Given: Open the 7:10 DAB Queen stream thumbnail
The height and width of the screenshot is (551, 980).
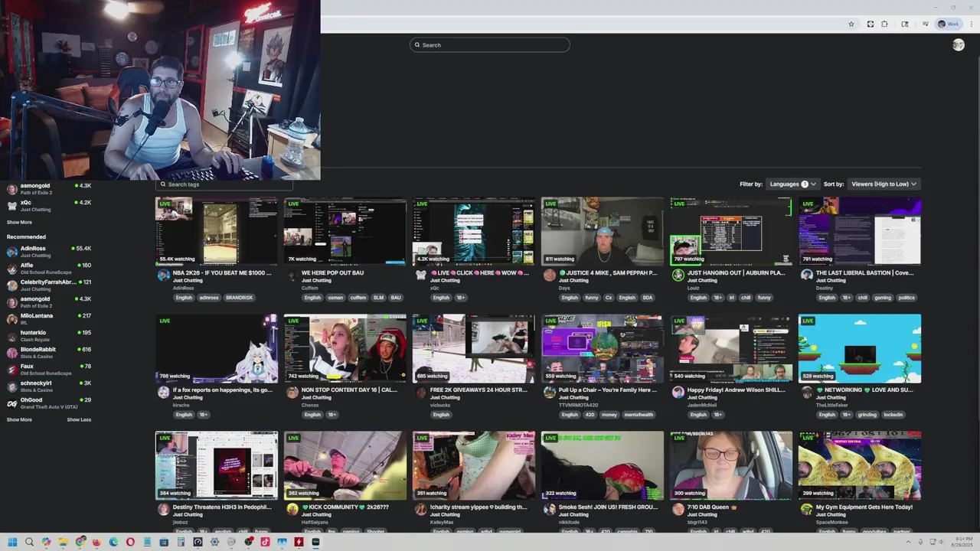Looking at the screenshot, I should [x=731, y=465].
